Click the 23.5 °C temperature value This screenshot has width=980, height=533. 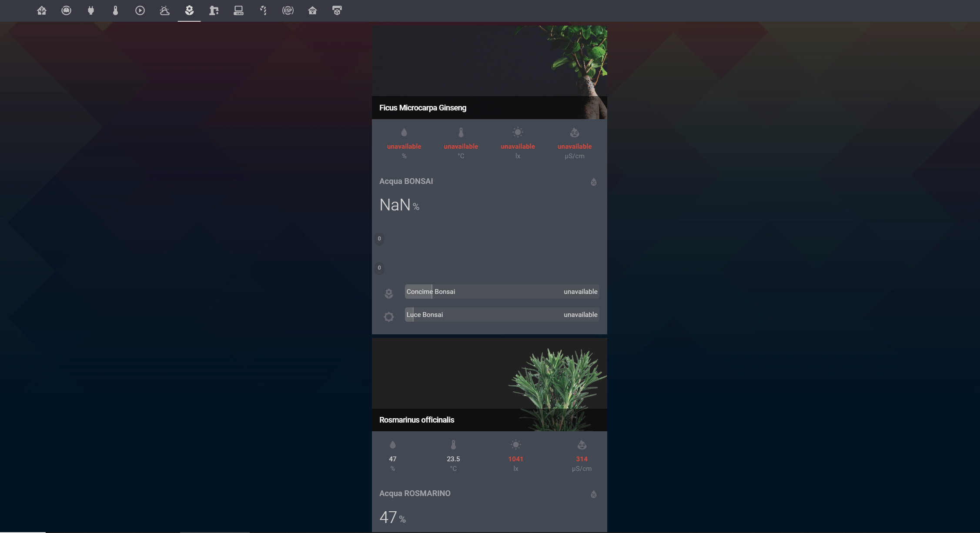(453, 459)
